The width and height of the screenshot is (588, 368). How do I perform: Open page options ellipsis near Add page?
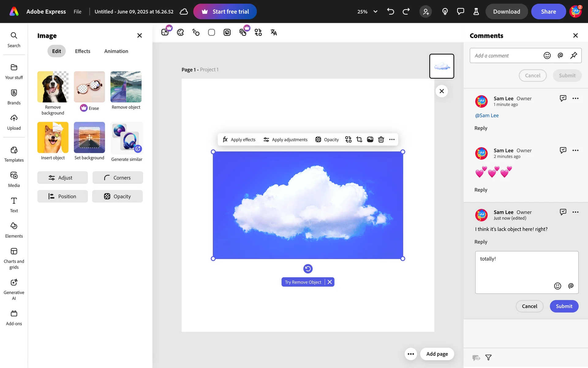(411, 354)
